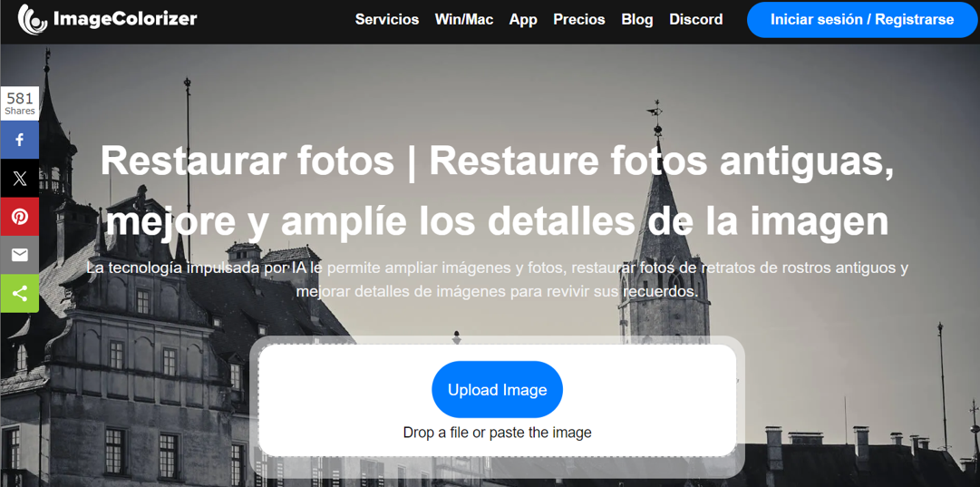Click the ImageColorizer brand name
Screen dimensions: 980x487
(x=125, y=19)
